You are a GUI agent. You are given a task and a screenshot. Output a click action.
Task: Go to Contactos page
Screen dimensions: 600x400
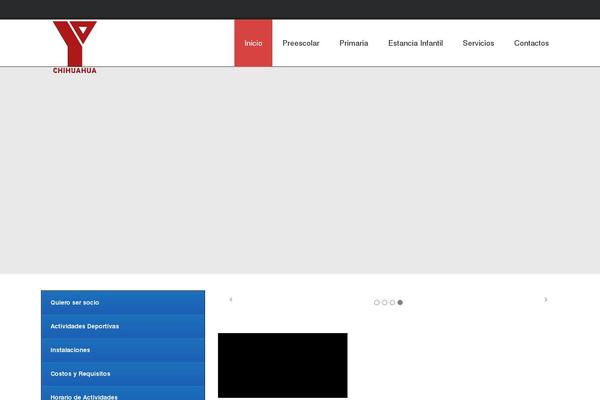point(531,43)
